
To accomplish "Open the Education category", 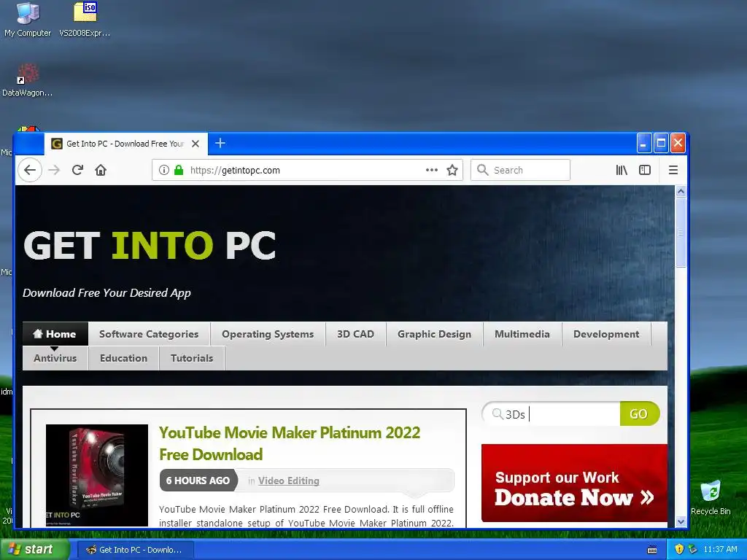I will tap(123, 358).
